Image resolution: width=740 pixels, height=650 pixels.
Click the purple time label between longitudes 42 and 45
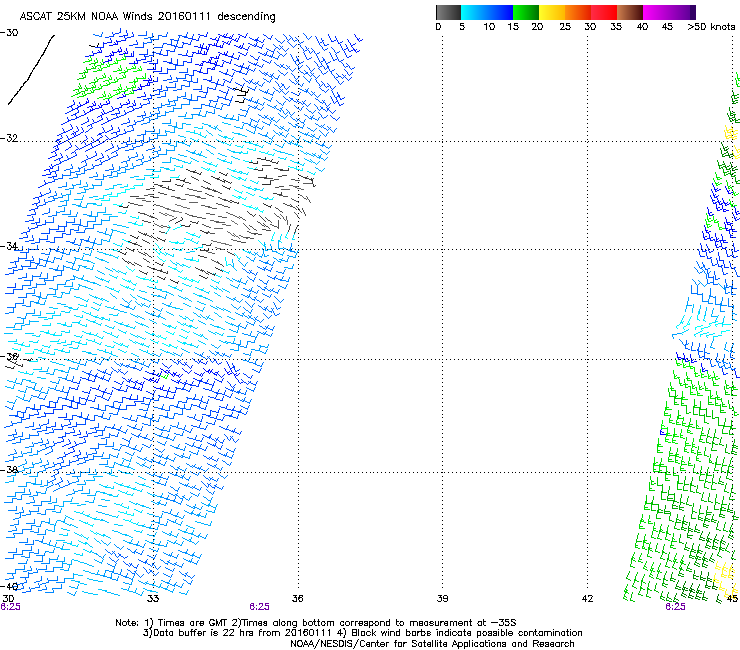click(x=675, y=607)
